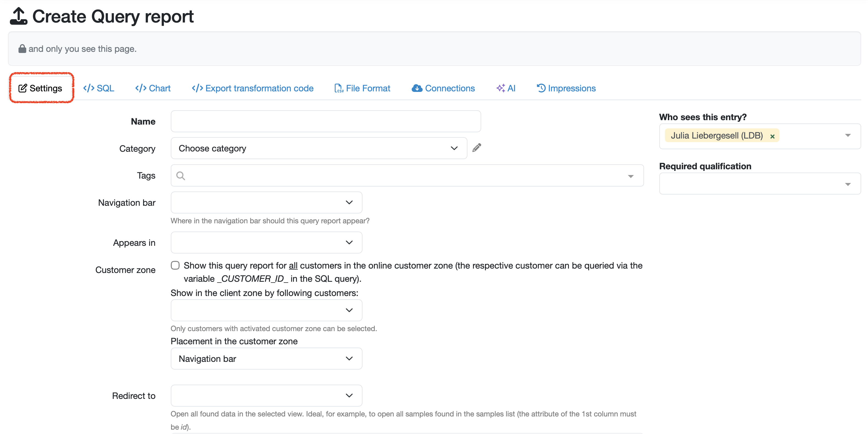Open the Impressions history tab
Screen dimensions: 868x434
[566, 88]
